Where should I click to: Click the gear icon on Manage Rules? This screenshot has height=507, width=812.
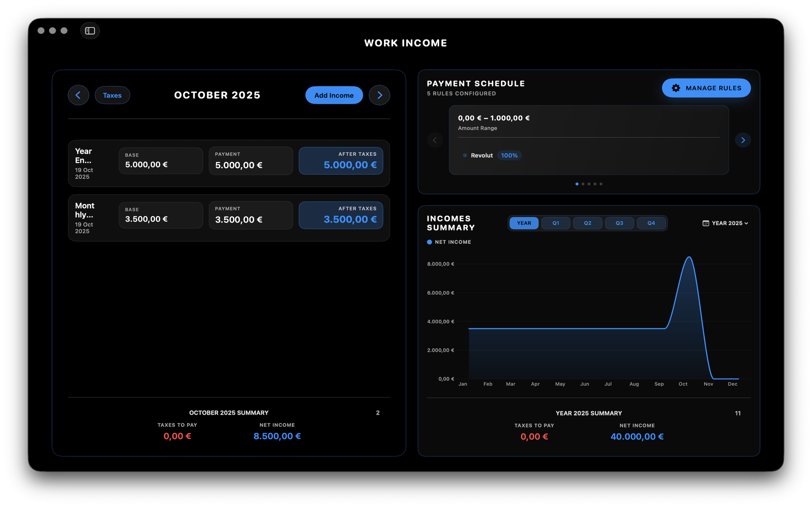(x=676, y=88)
